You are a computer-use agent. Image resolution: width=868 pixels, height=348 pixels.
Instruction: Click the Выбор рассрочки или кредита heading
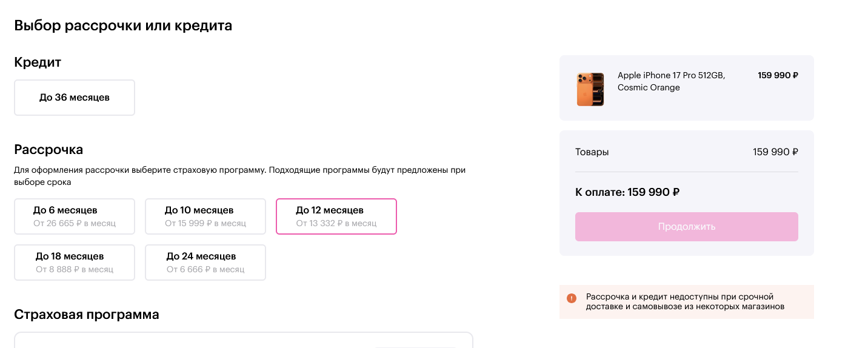pyautogui.click(x=123, y=25)
